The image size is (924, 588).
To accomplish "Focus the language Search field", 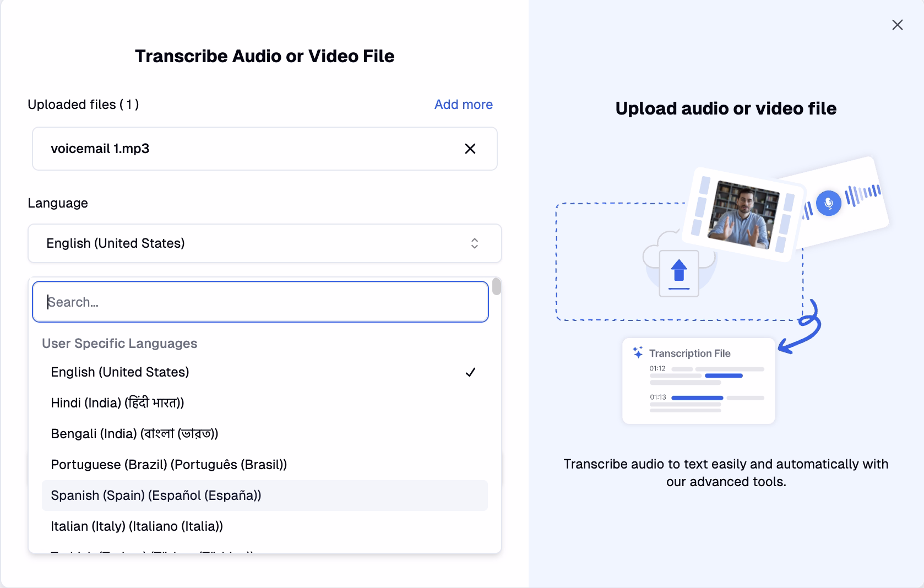I will 260,302.
